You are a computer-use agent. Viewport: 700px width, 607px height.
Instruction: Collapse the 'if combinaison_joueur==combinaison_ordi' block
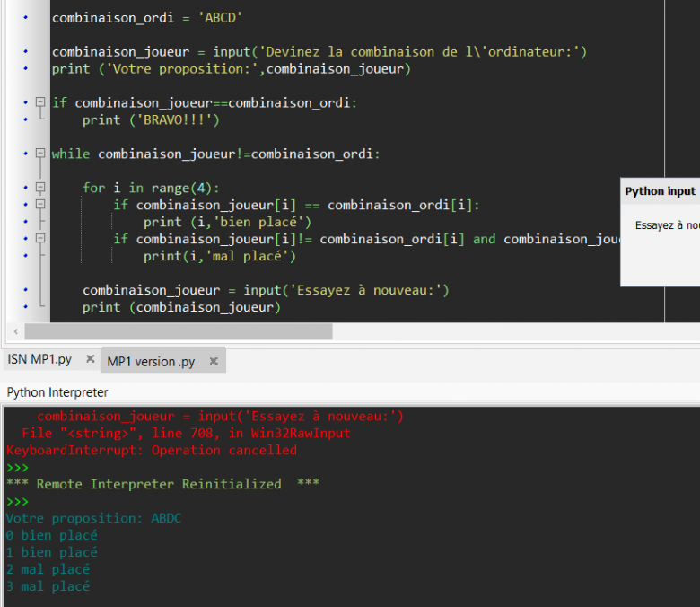[x=39, y=103]
